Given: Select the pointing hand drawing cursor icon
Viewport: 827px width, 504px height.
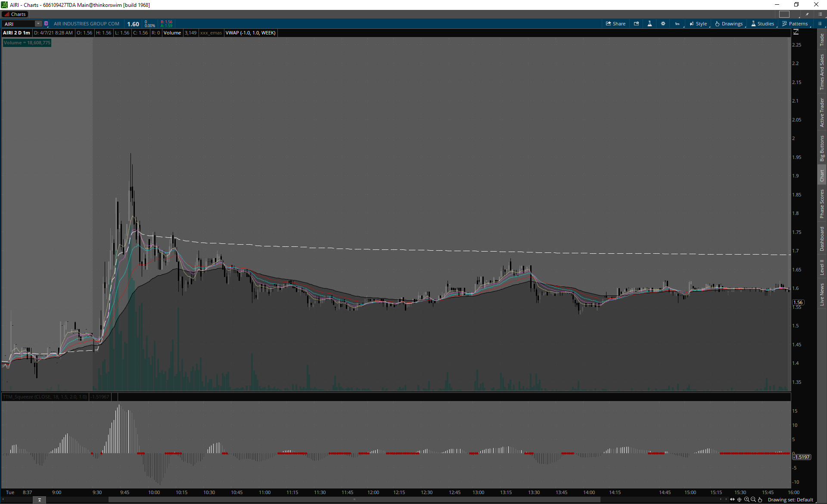Looking at the screenshot, I should click(760, 500).
